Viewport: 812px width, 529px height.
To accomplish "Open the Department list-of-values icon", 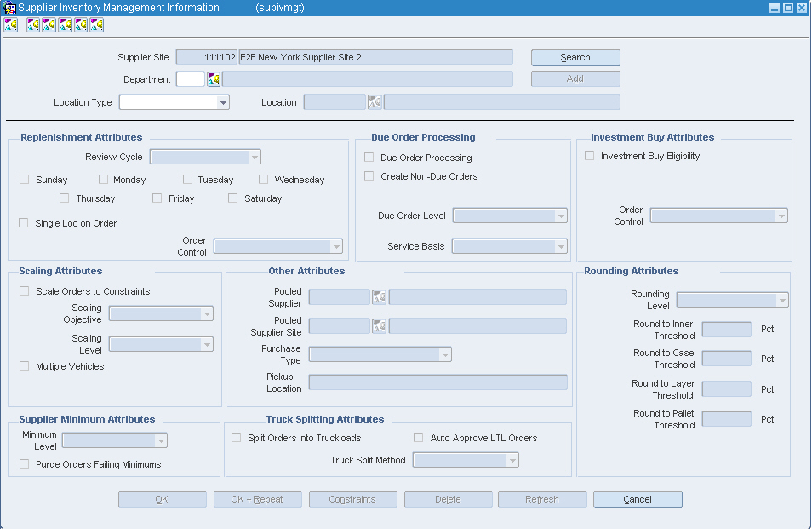I will click(x=214, y=79).
